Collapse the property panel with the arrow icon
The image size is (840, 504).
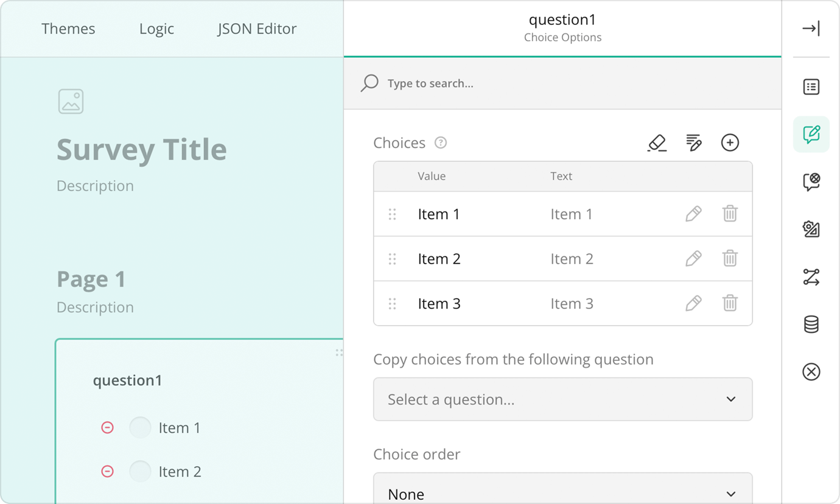coord(811,28)
